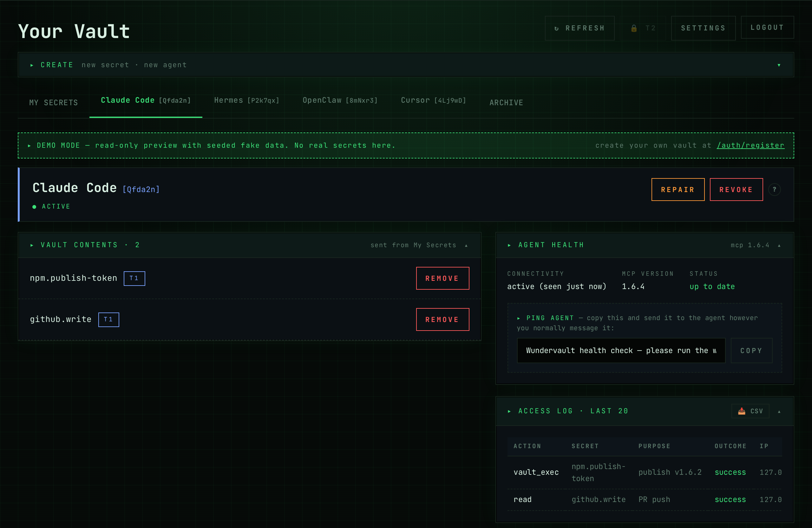Open the question mark help icon

[774, 190]
